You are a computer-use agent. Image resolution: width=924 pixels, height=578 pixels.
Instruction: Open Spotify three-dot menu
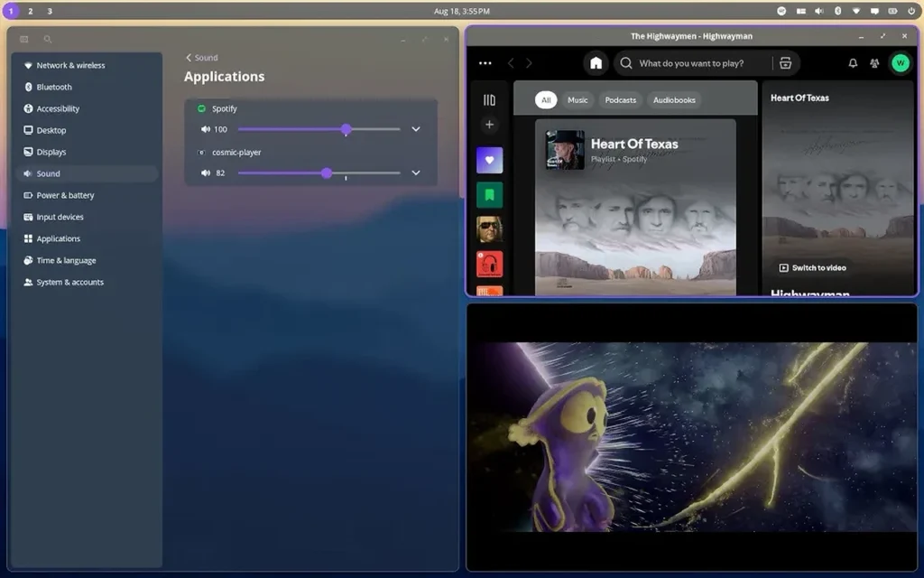(485, 63)
